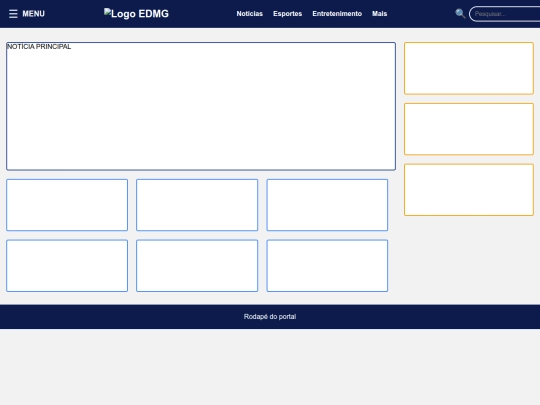Click the magnifying glass search icon

click(460, 14)
